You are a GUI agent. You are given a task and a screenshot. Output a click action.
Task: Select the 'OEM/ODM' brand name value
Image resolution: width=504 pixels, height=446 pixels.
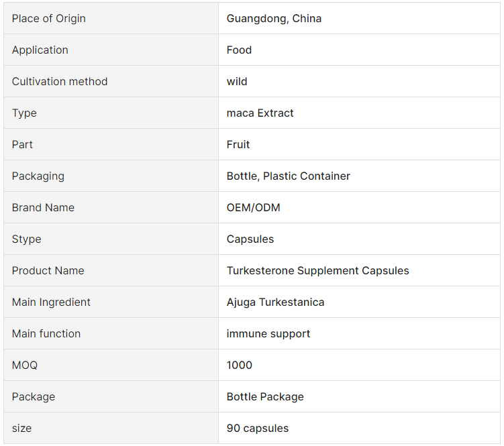point(253,207)
